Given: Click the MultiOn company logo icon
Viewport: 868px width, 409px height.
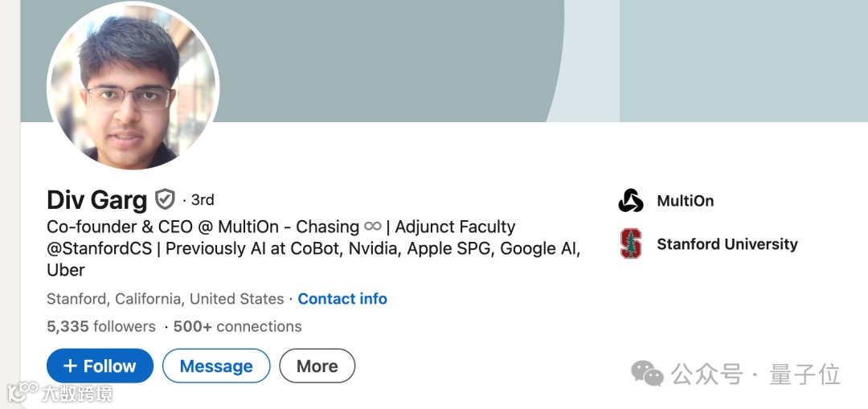Looking at the screenshot, I should click(x=631, y=200).
